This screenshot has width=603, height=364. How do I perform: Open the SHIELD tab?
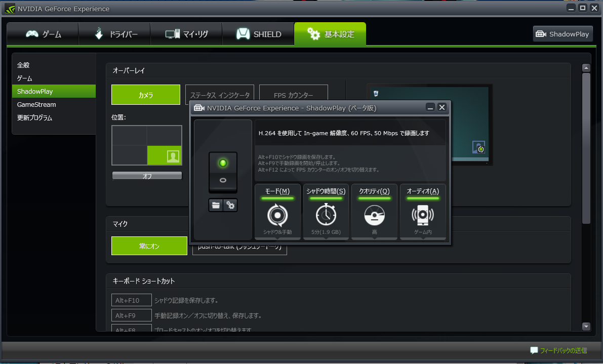tap(258, 34)
